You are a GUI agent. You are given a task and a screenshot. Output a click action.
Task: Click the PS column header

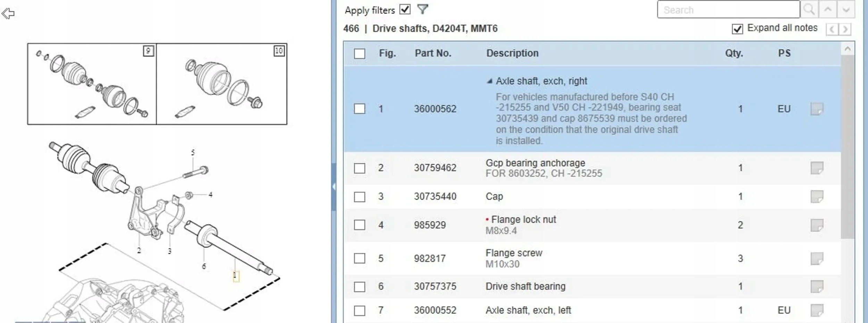point(784,53)
